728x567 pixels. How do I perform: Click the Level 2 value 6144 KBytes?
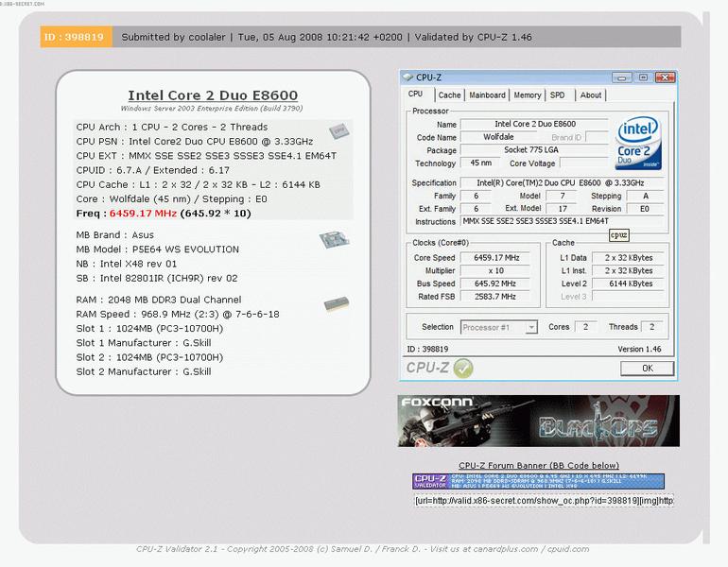(x=629, y=283)
